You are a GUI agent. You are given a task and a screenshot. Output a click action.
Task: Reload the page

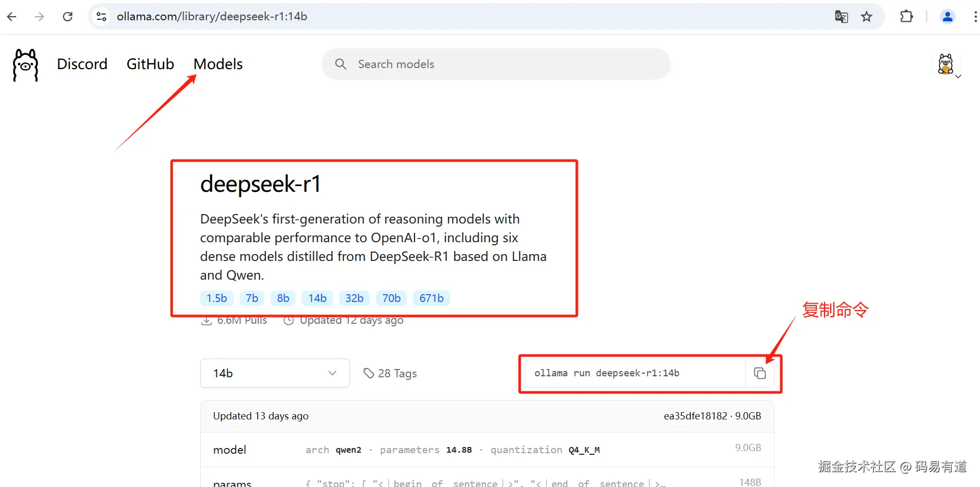point(68,17)
